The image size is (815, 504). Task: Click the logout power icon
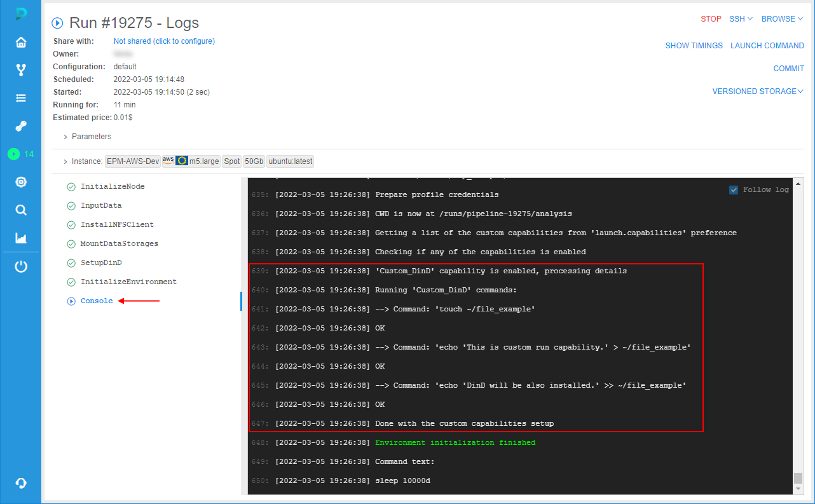click(21, 266)
